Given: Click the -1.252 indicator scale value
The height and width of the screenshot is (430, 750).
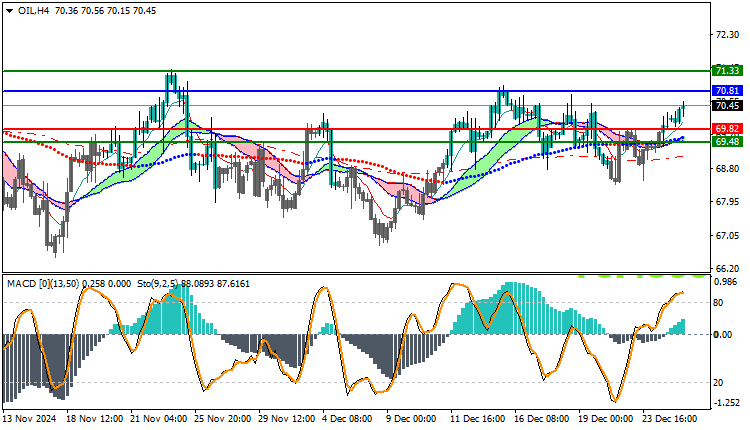Looking at the screenshot, I should pos(727,403).
